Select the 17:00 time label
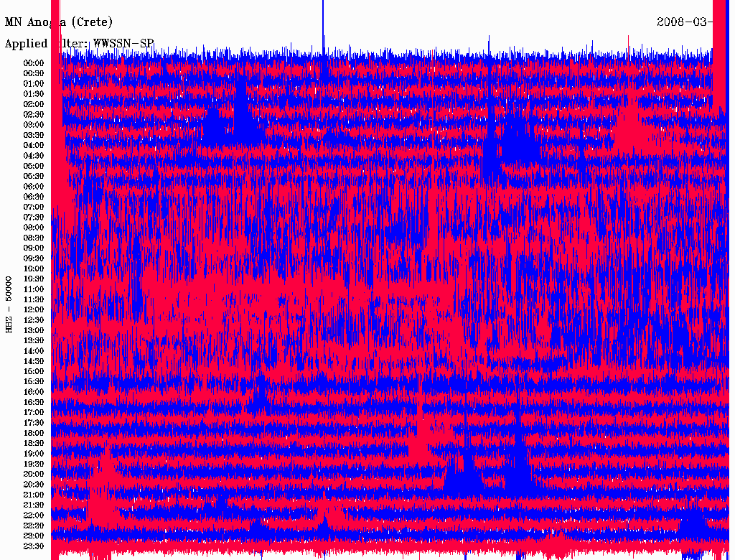The width and height of the screenshot is (735, 560). tap(34, 412)
